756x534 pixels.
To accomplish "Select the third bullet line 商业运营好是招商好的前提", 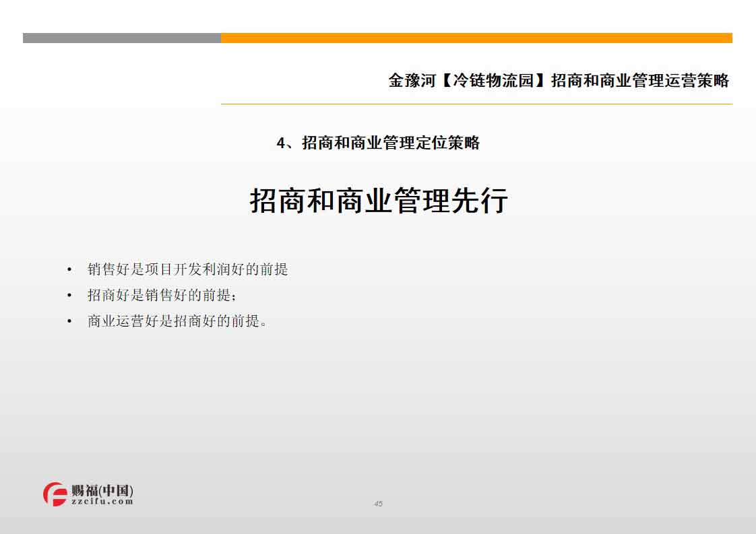I will click(177, 321).
